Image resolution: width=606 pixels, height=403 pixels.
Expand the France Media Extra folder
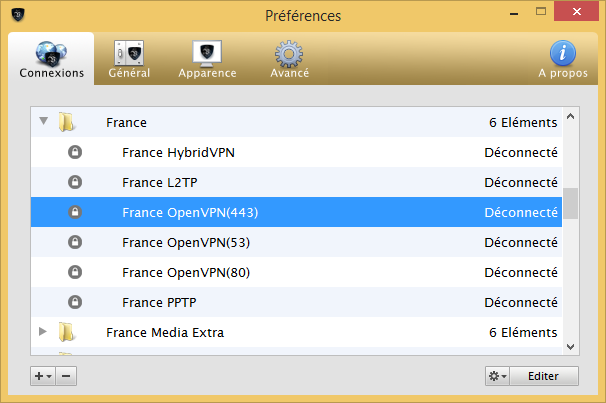coord(43,331)
